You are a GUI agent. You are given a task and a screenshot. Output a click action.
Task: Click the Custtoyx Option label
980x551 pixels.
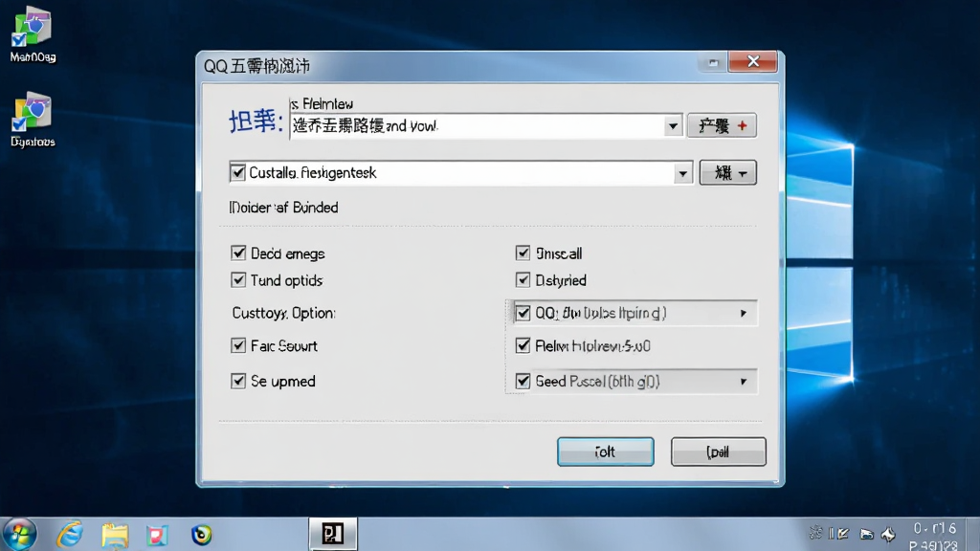tap(283, 313)
